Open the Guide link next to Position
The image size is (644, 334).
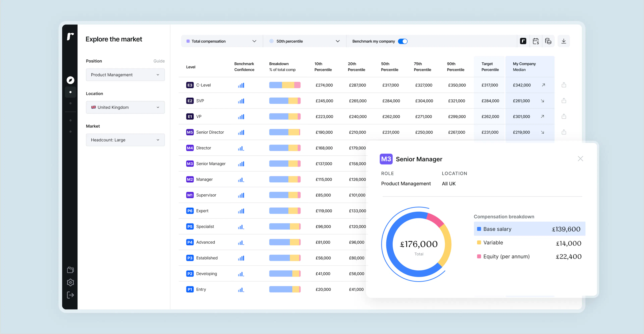tap(159, 61)
